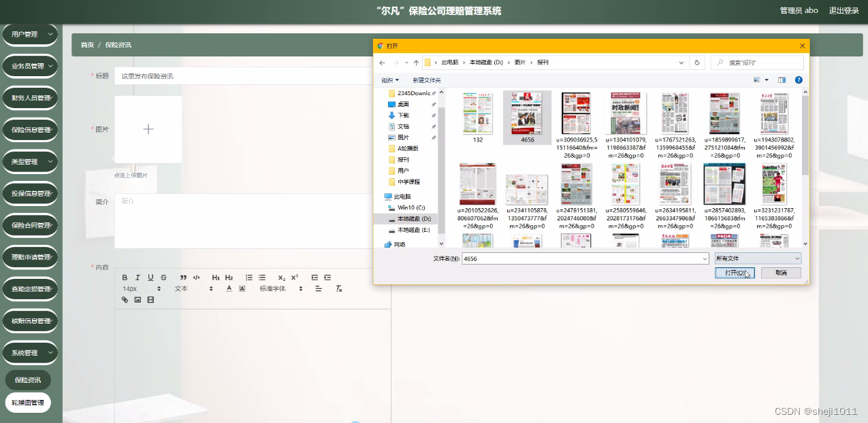Viewport: 868px width, 423px height.
Task: Click the plus box to upload image
Action: pos(148,129)
